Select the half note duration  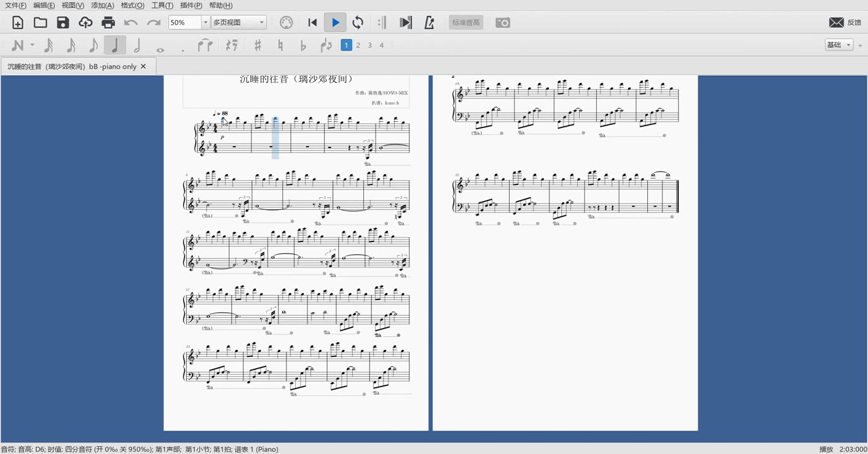coord(138,45)
